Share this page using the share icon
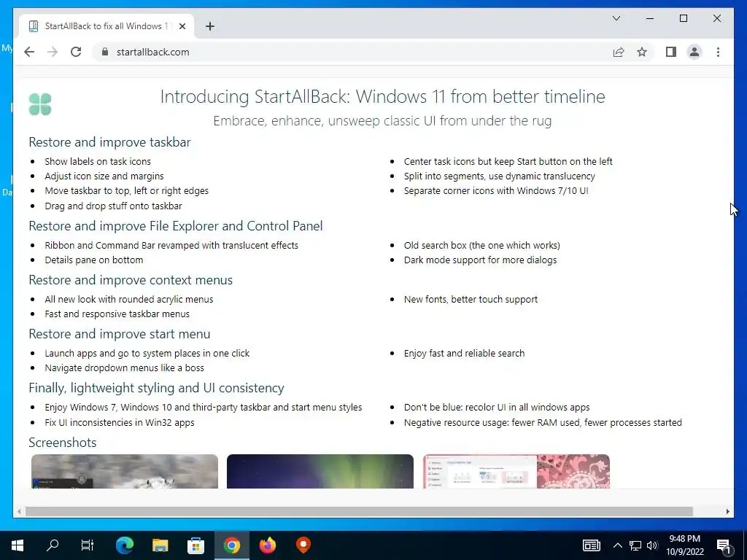The width and height of the screenshot is (747, 560). [619, 52]
